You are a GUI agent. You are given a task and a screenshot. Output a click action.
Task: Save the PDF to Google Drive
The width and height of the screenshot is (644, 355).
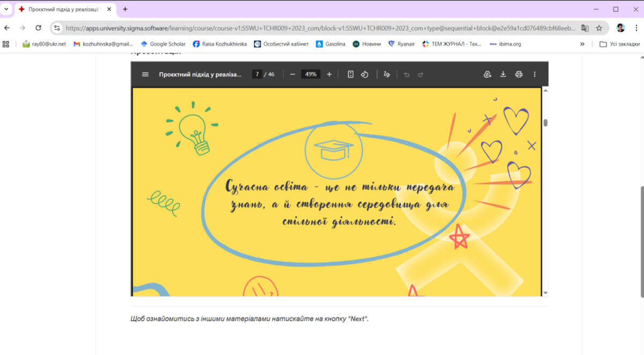click(487, 75)
